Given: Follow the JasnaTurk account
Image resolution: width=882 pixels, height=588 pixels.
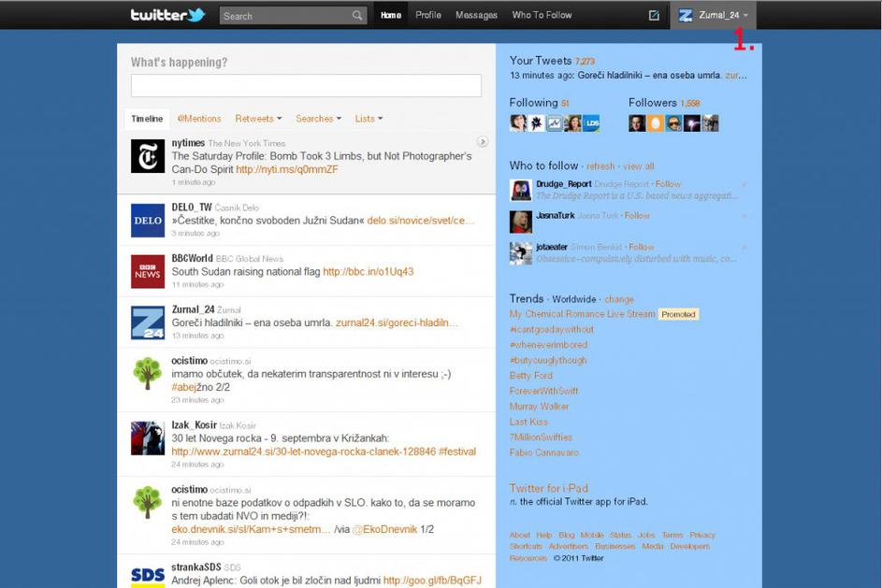Looking at the screenshot, I should point(637,216).
